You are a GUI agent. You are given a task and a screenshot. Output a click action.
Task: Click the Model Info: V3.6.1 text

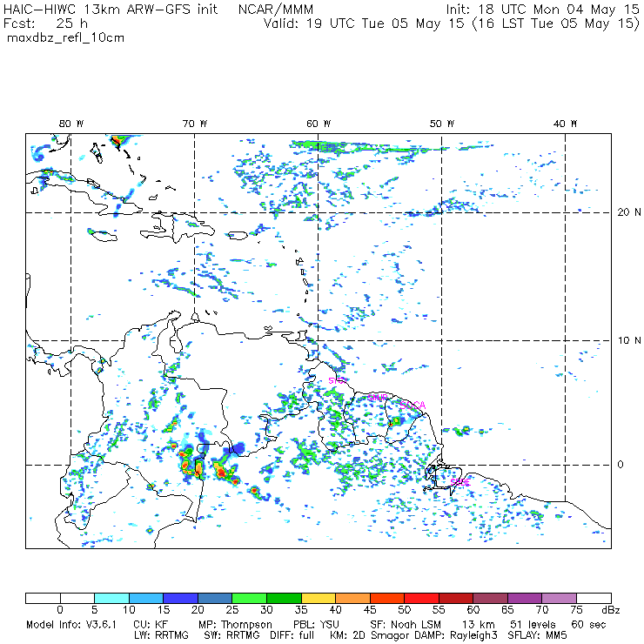71,625
